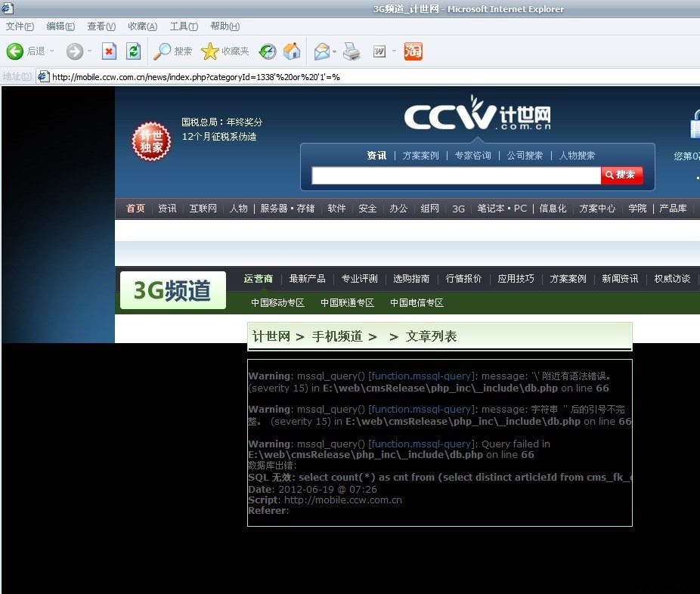Open the 文件(F) menu
The width and height of the screenshot is (700, 594).
[20, 26]
